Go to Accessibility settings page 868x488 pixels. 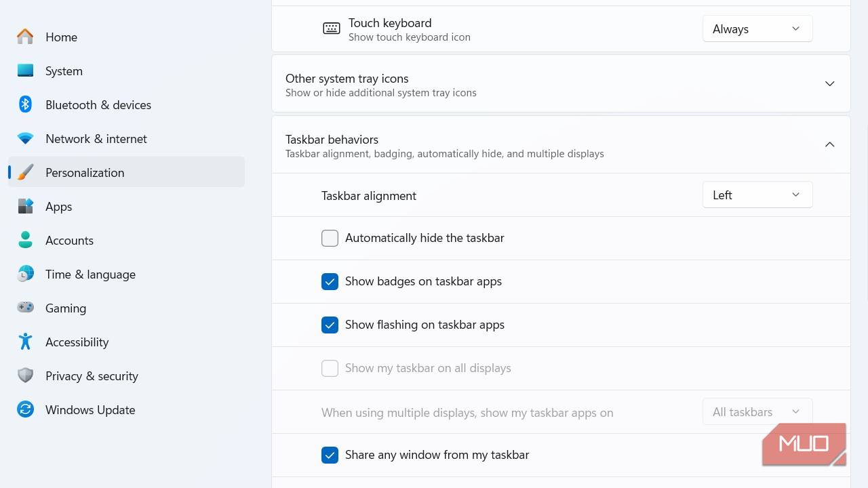pyautogui.click(x=77, y=342)
